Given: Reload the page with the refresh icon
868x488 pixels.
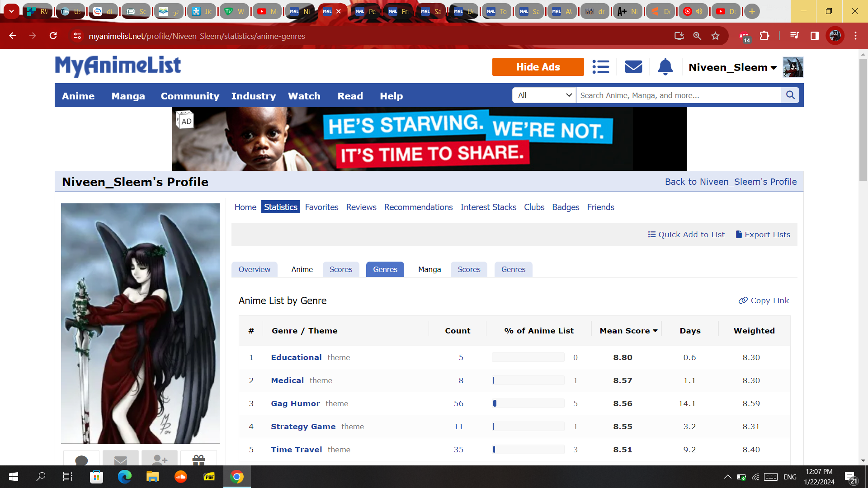Looking at the screenshot, I should pos(53,36).
